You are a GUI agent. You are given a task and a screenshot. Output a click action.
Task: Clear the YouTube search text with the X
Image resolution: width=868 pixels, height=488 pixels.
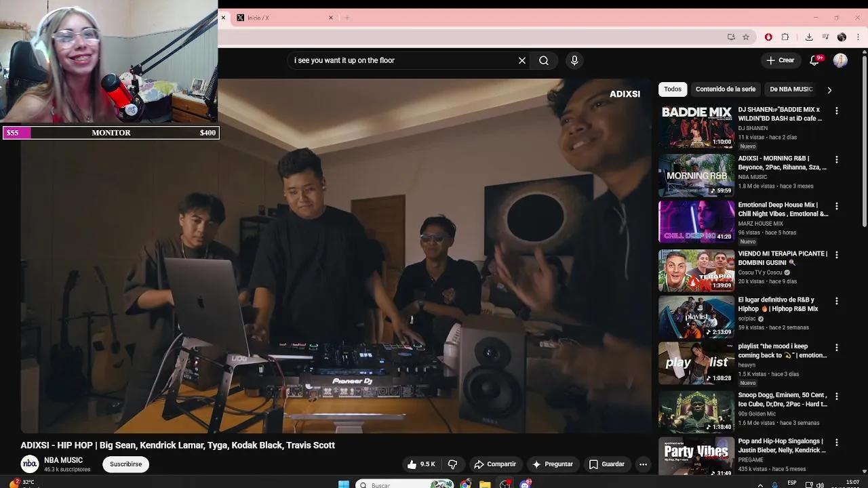pyautogui.click(x=522, y=60)
